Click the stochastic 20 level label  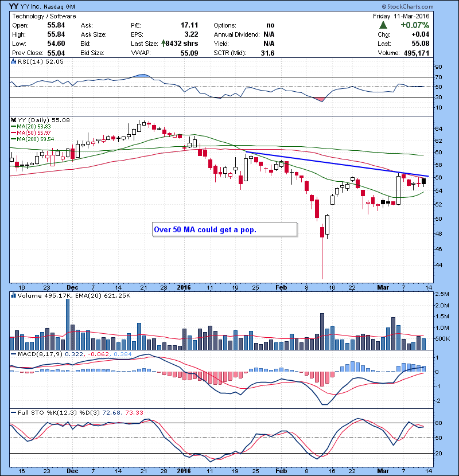[x=438, y=453]
